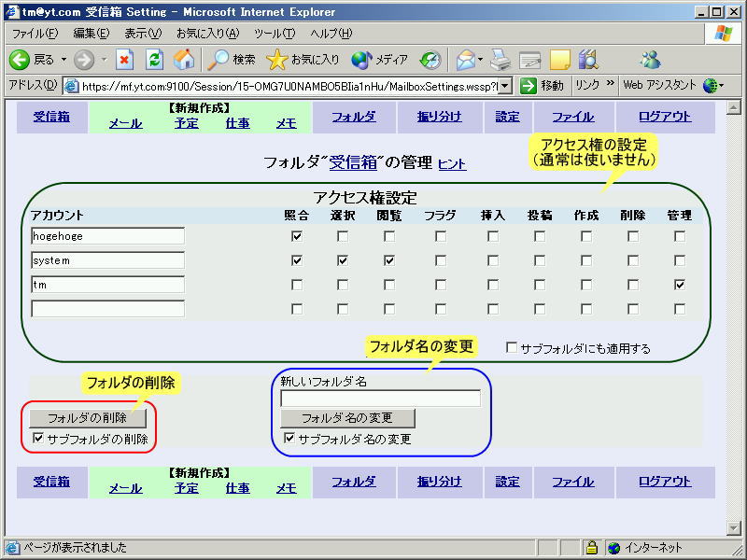
Task: Expand the Mail icon dropdown arrow
Action: click(x=481, y=60)
